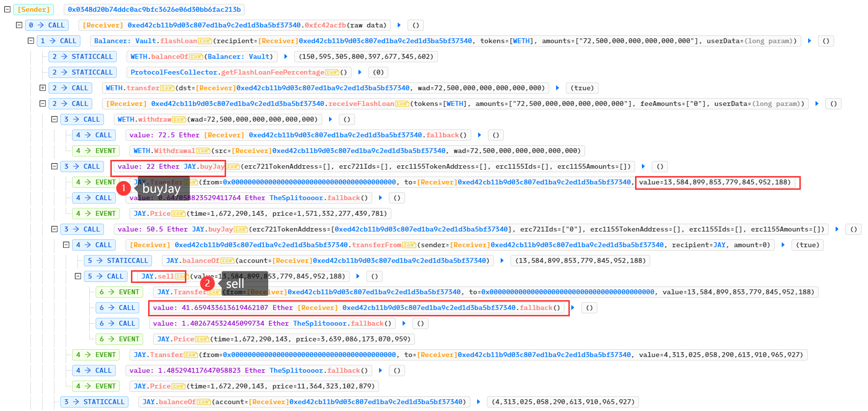This screenshot has width=868, height=411.
Task: Expand the WETH.transfer call node
Action: click(43, 88)
